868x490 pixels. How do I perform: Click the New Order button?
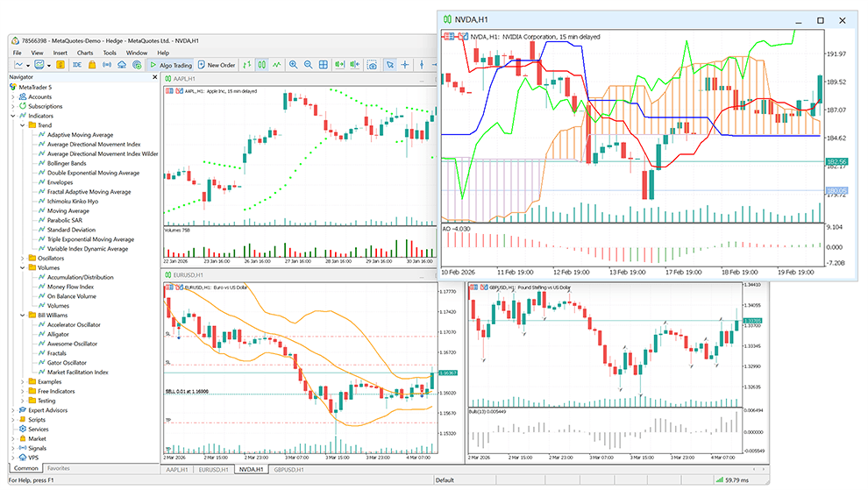(x=217, y=65)
